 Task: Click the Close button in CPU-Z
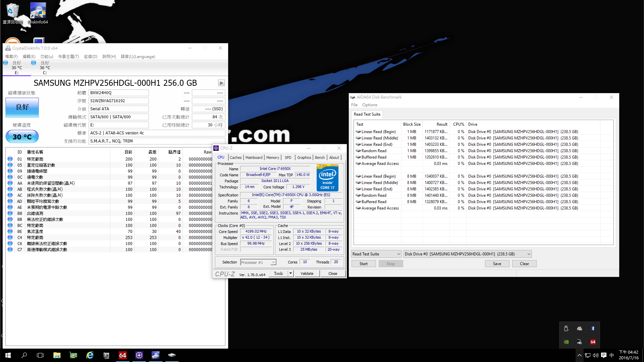[333, 274]
